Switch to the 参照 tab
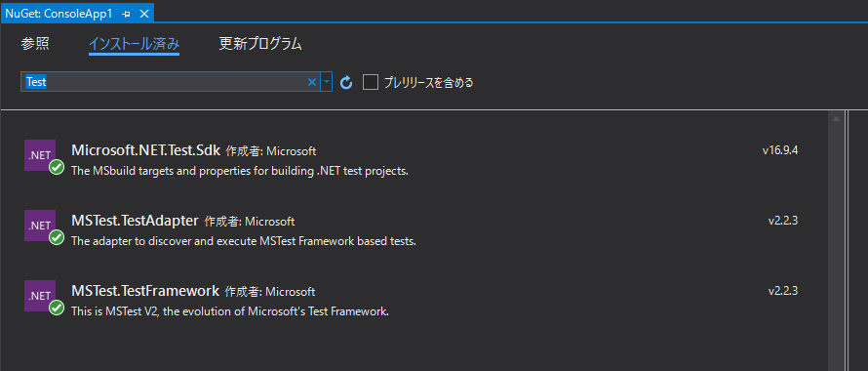 click(x=35, y=44)
